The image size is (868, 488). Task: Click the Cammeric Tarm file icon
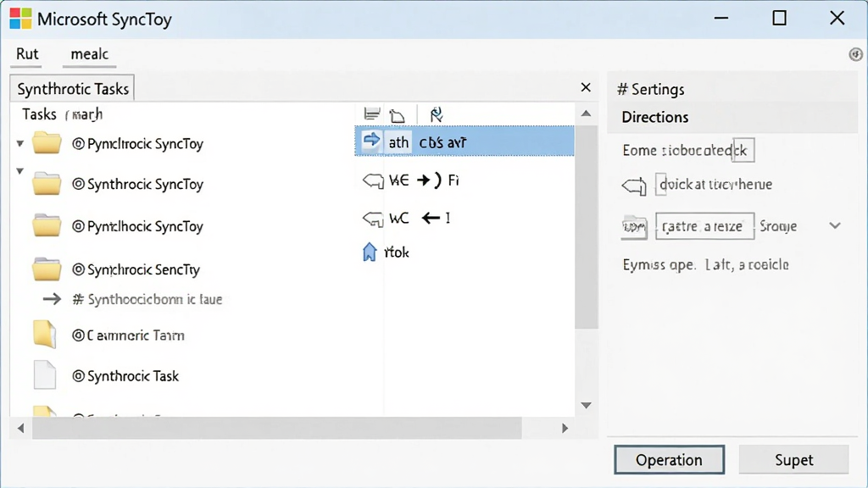click(44, 334)
